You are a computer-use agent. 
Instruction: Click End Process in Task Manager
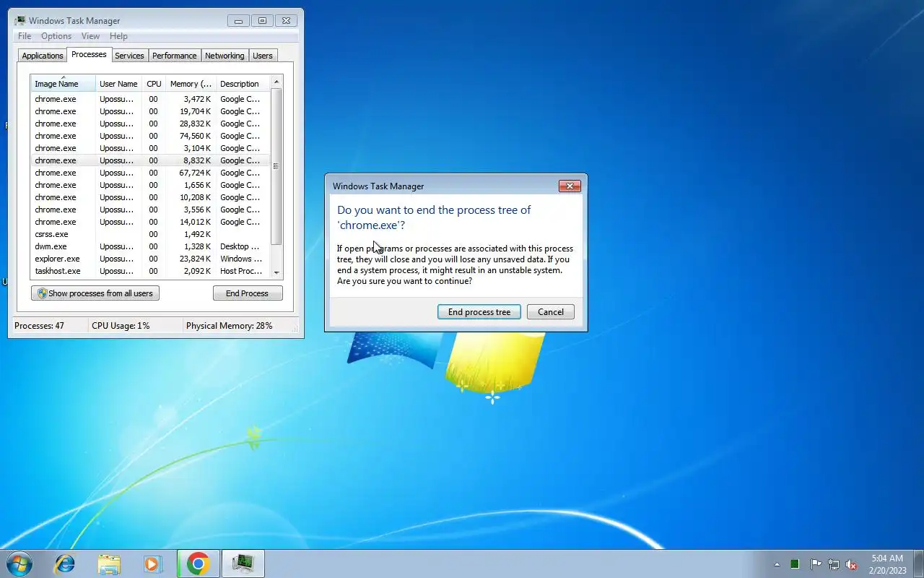(x=247, y=293)
